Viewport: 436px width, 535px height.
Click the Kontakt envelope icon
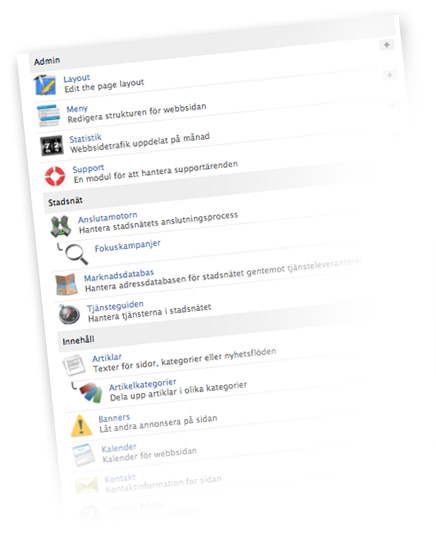click(x=87, y=485)
